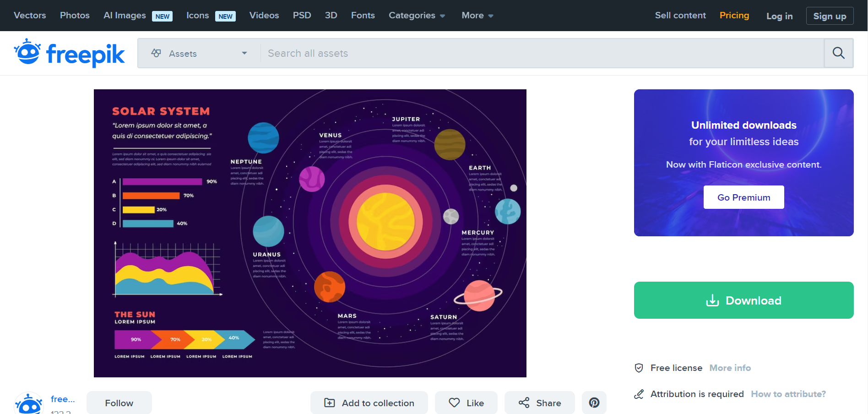Click the Go Premium button

tap(743, 197)
